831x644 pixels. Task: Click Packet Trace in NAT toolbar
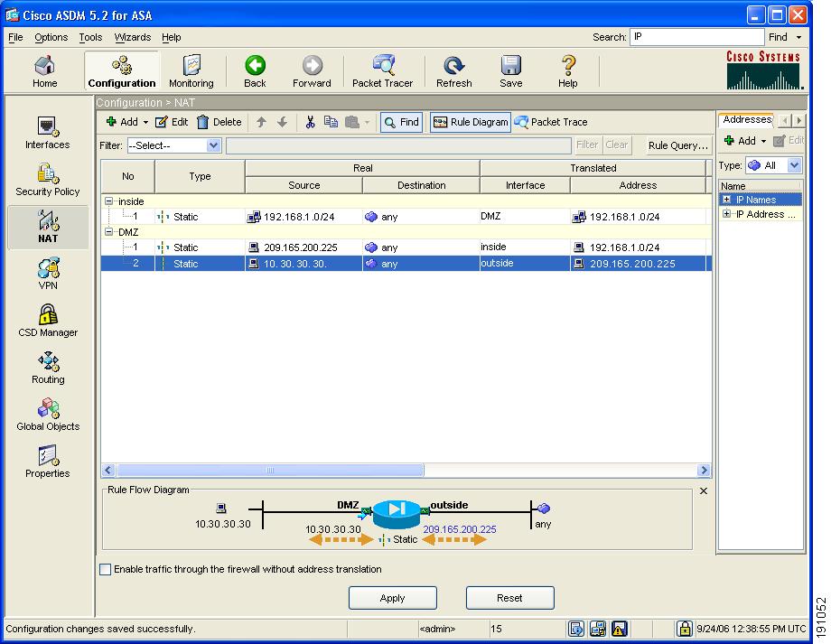(551, 122)
